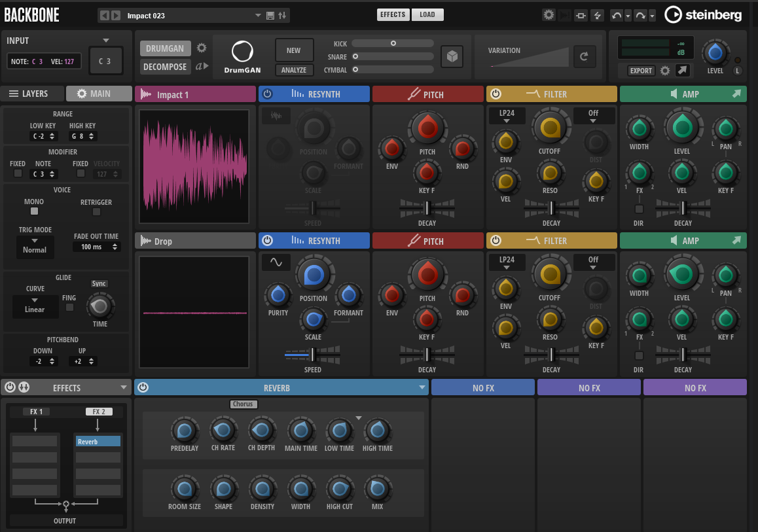The width and height of the screenshot is (758, 532).
Task: Click the DrumGAN dice cube icon
Action: (451, 57)
